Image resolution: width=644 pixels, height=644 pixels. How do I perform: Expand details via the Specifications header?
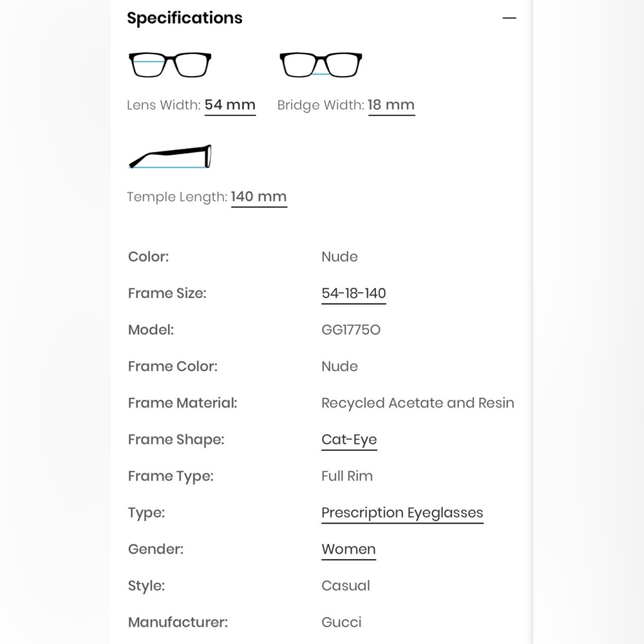pyautogui.click(x=185, y=18)
